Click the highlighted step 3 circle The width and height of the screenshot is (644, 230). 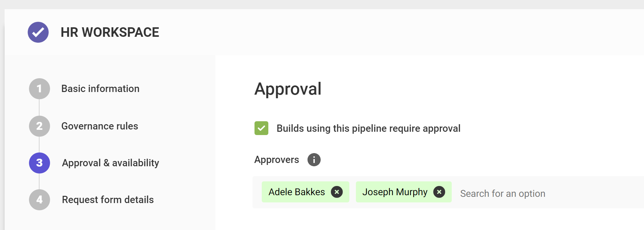tap(40, 163)
